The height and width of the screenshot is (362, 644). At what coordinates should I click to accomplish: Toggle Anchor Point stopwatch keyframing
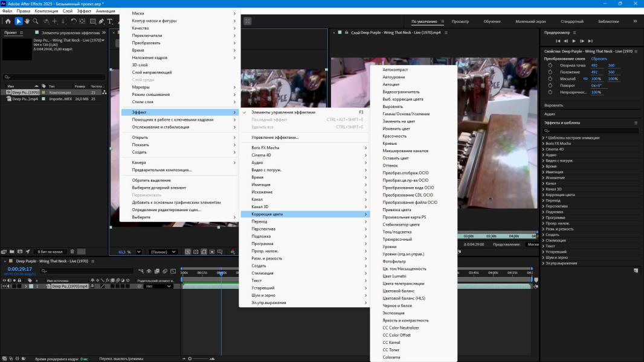click(x=550, y=65)
